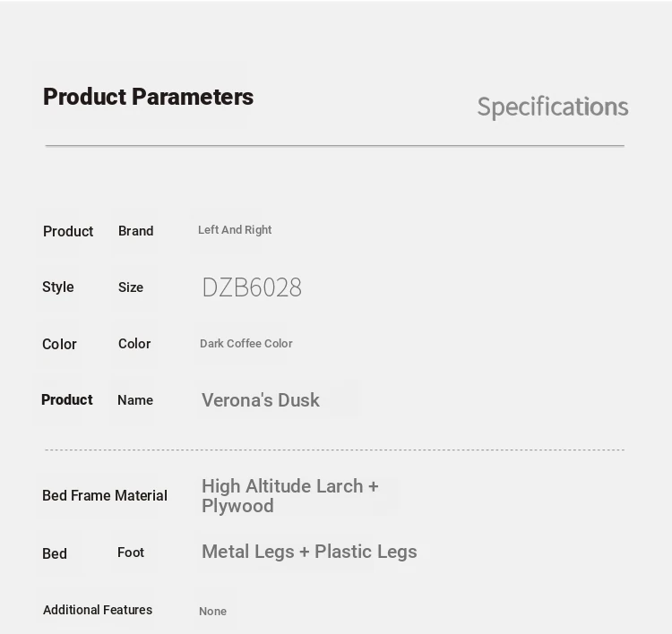This screenshot has height=634, width=672.
Task: Click the Bed label beside Foot
Action: click(55, 554)
